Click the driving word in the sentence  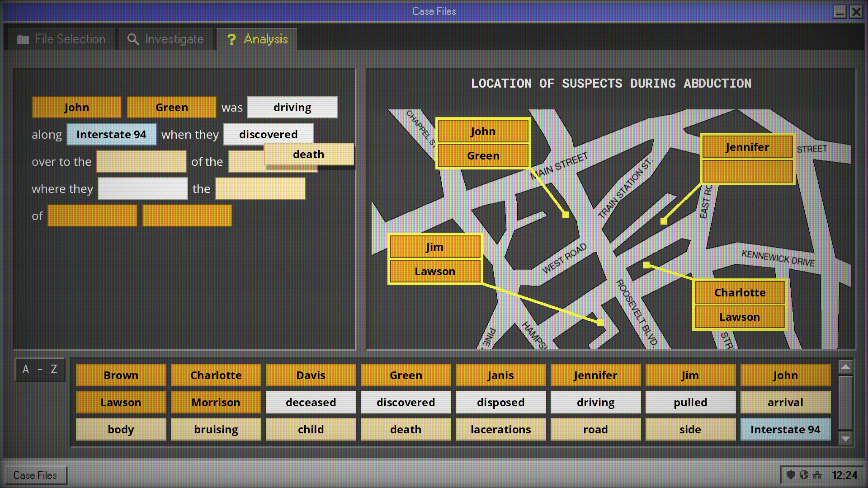click(292, 107)
